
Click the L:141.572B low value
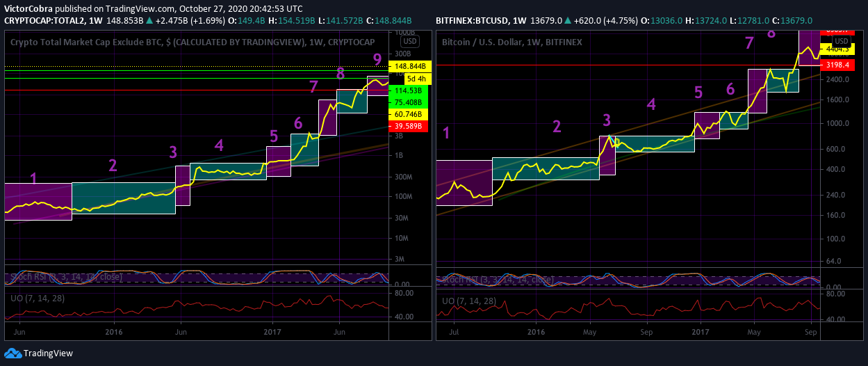coord(343,20)
